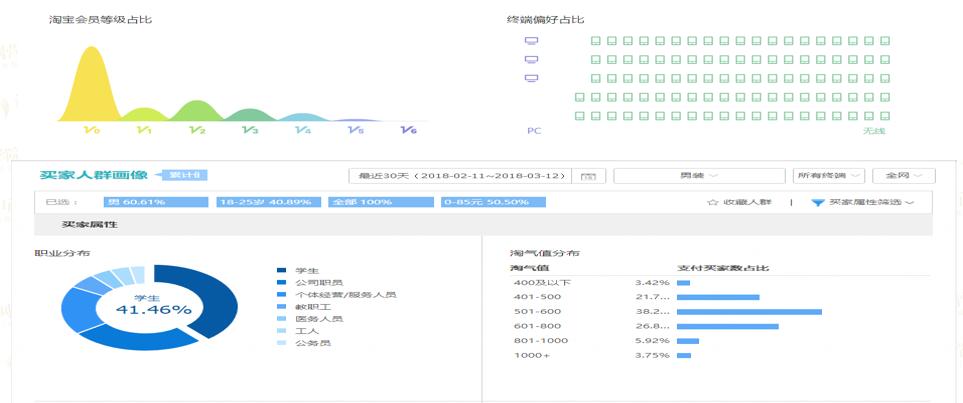Click the yellow V0 peak in the chart

click(x=92, y=86)
